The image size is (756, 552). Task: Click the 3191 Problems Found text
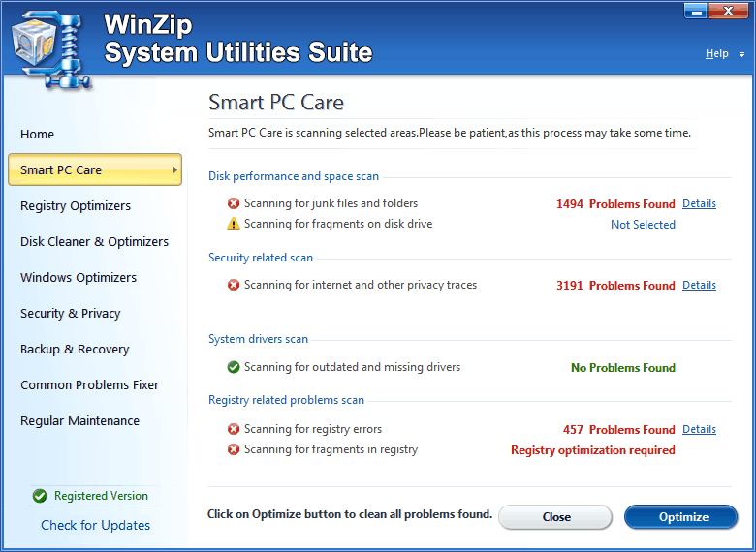(615, 286)
